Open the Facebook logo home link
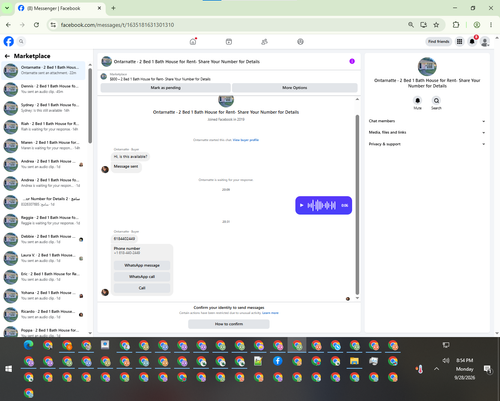Image resolution: width=500 pixels, height=401 pixels. (x=9, y=41)
